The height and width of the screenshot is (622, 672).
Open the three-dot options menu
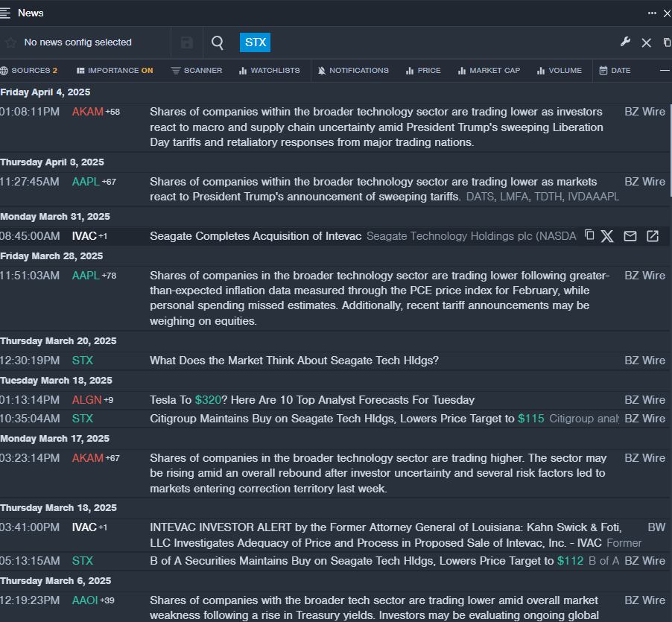(x=652, y=13)
